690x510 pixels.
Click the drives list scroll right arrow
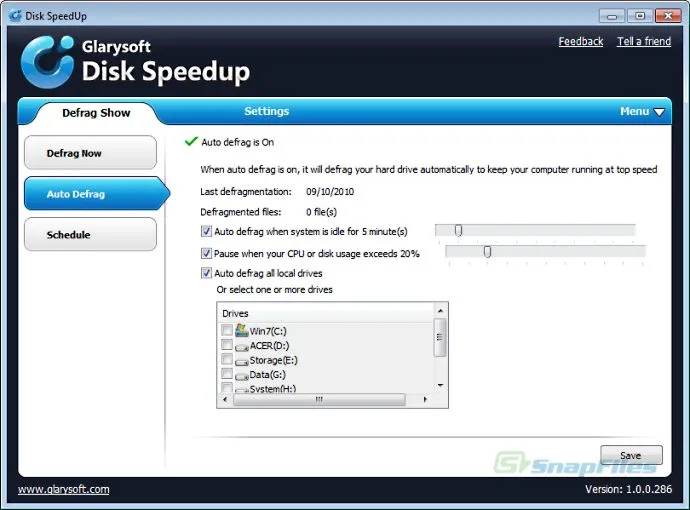point(425,400)
